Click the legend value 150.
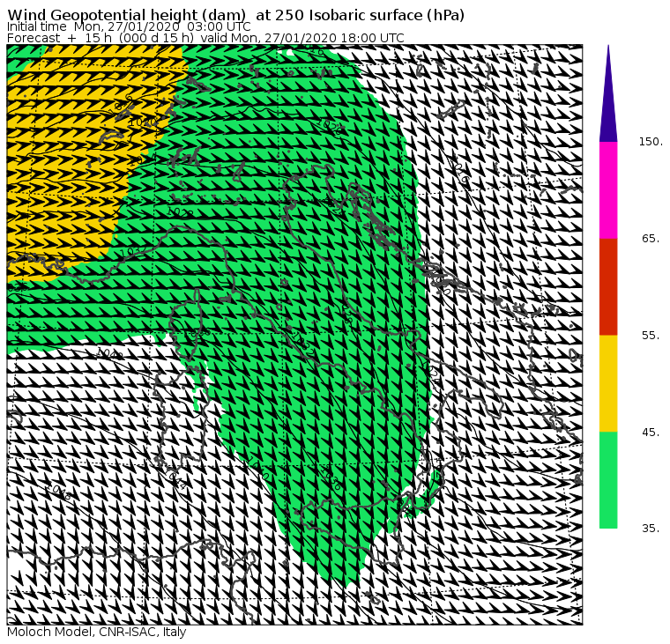This screenshot has width=670, height=644. [651, 142]
